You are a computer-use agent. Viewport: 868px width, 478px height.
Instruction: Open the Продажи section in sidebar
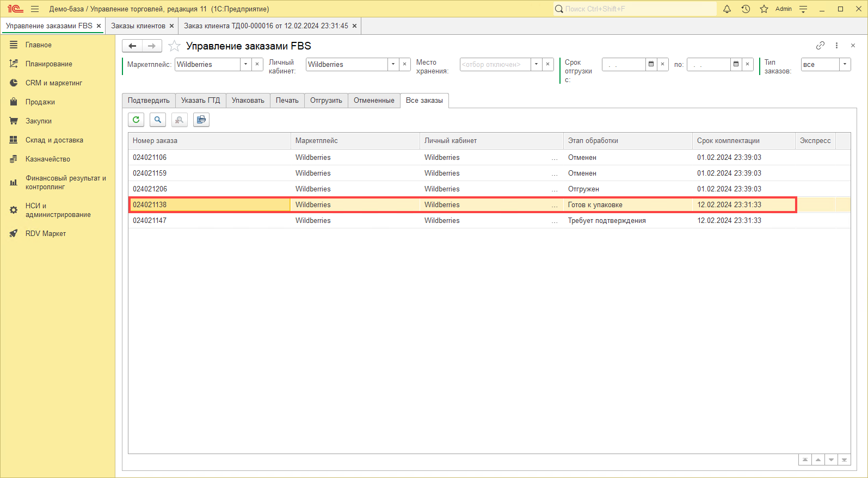(40, 102)
